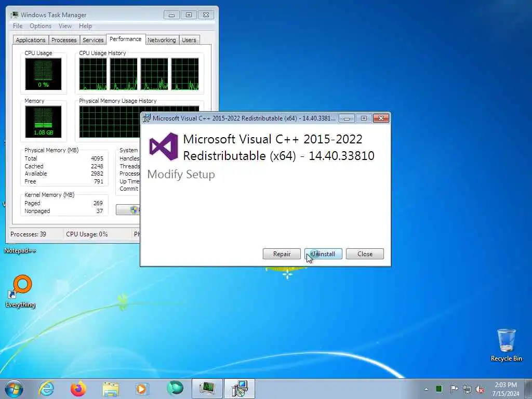Click the Task Manager title bar icon
The height and width of the screenshot is (399, 532).
[x=15, y=15]
